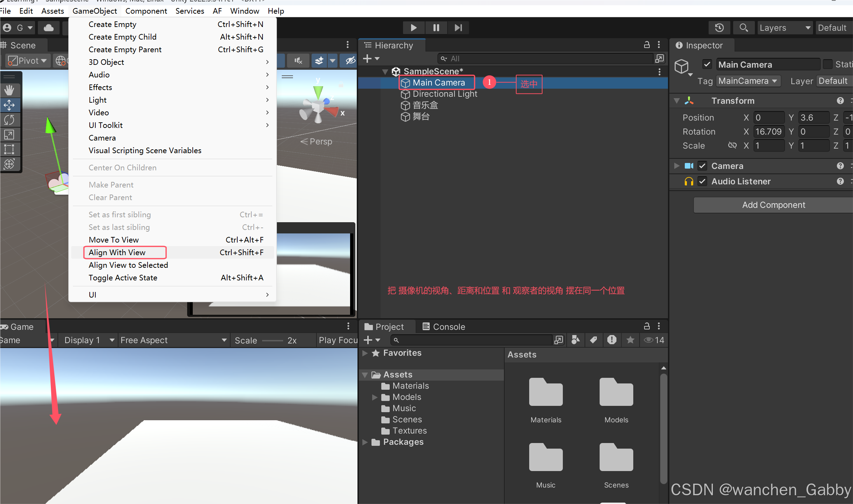Select the Scale tool
853x504 pixels.
[9, 135]
